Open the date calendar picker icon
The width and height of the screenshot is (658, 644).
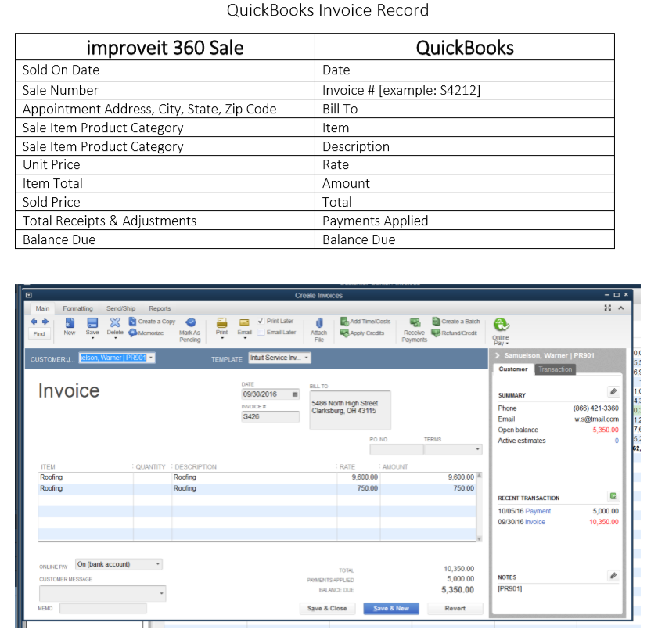point(295,394)
